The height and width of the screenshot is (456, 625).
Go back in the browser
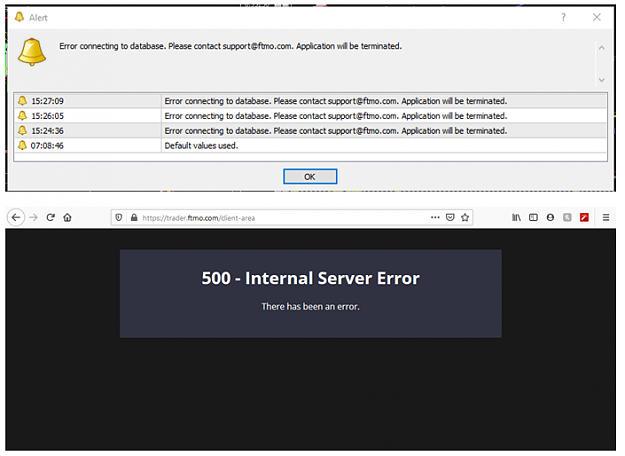16,217
